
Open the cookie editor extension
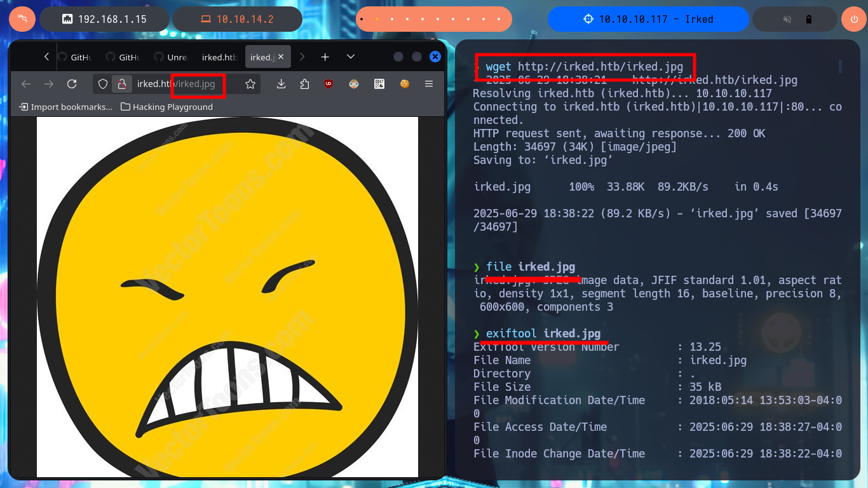(405, 84)
